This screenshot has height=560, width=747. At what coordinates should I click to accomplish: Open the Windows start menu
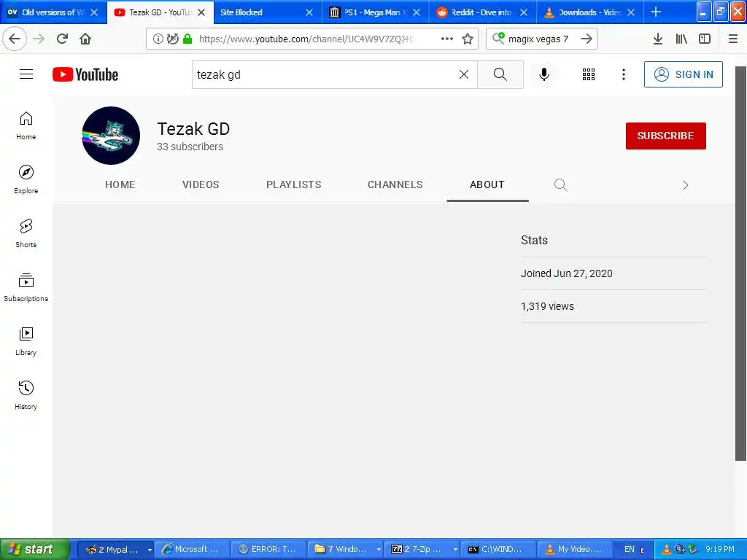pyautogui.click(x=35, y=549)
